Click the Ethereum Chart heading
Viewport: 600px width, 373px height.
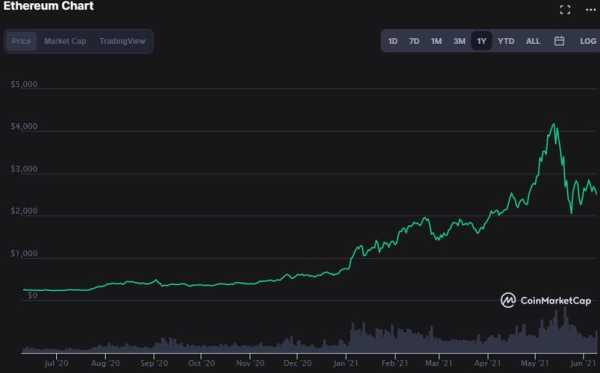[x=48, y=6]
